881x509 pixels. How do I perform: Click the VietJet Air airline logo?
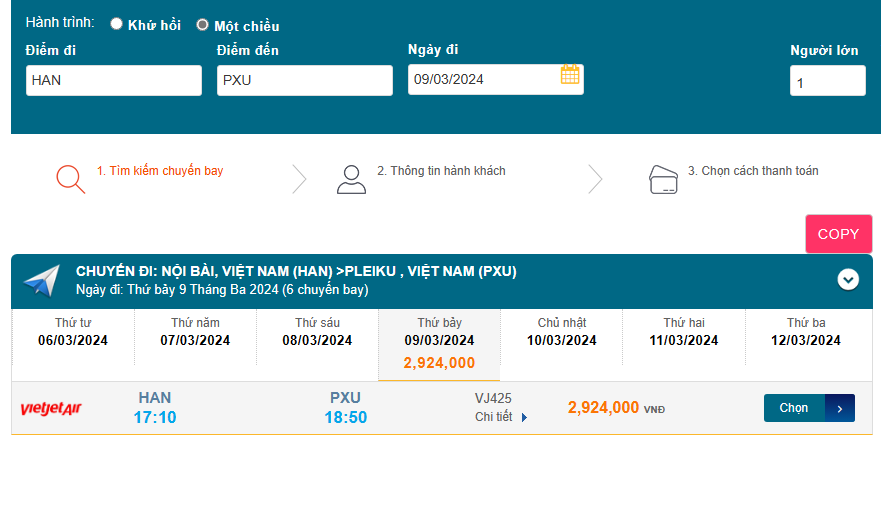click(51, 409)
